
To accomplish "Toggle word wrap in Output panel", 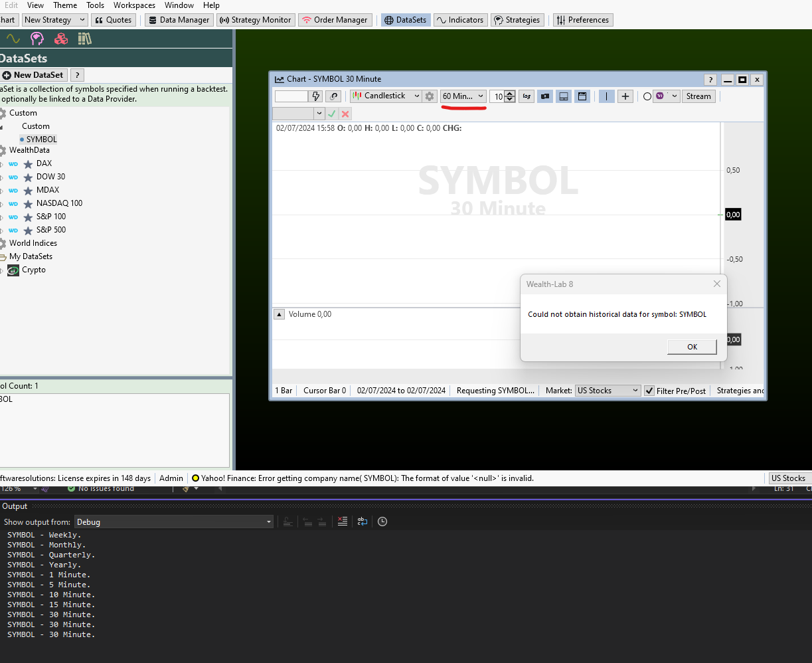I will [x=363, y=521].
